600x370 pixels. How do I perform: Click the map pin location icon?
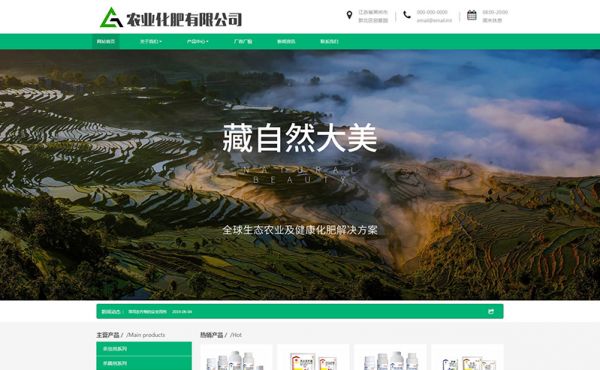(x=349, y=15)
